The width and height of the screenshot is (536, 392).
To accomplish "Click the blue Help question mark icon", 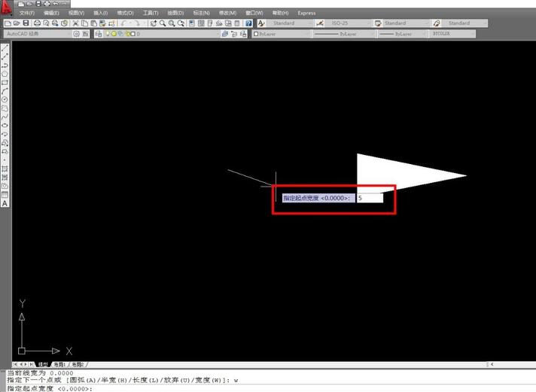I will [x=248, y=23].
